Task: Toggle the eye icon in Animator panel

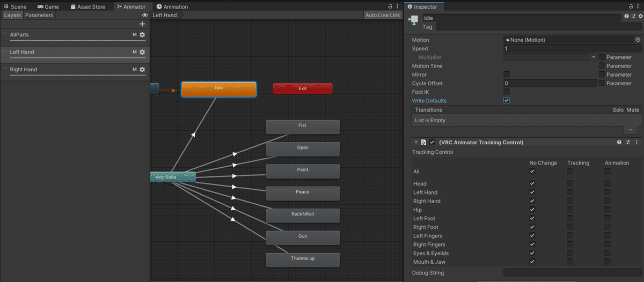Action: click(144, 15)
